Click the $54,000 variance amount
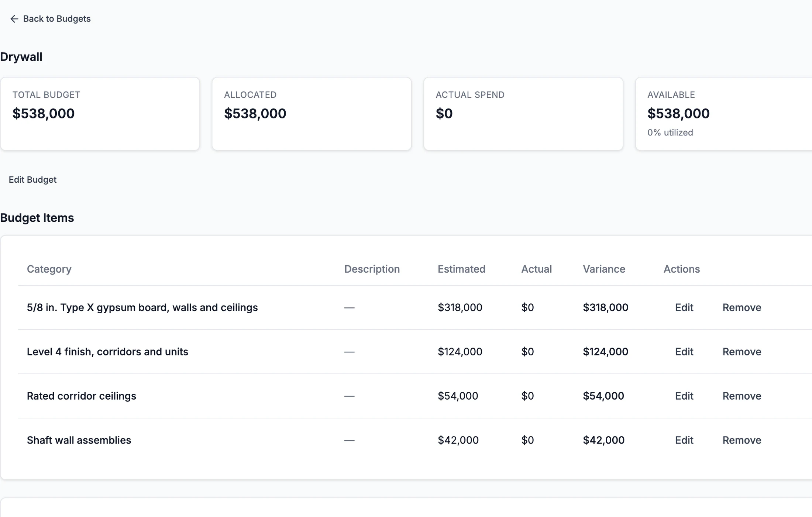This screenshot has width=812, height=517. (603, 396)
